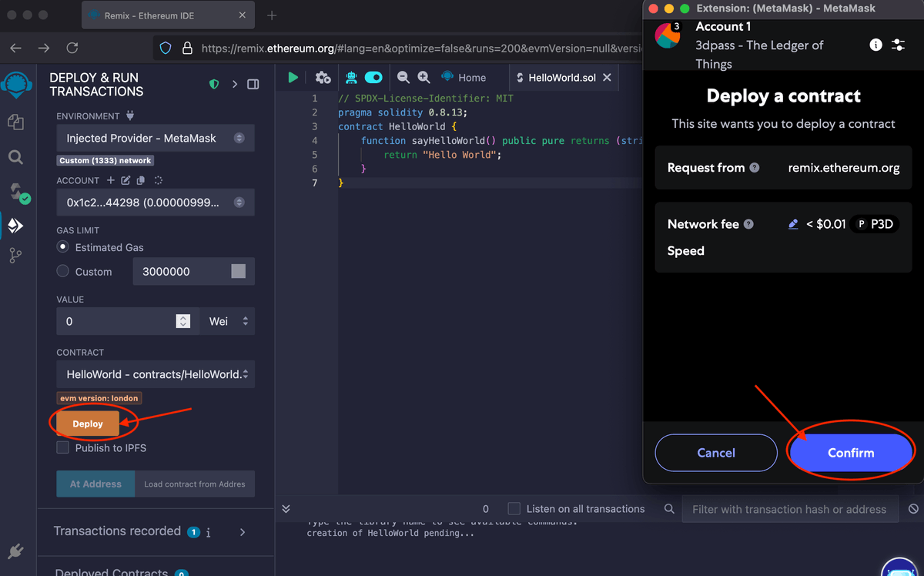The height and width of the screenshot is (576, 924).
Task: Go forward in browser
Action: (x=44, y=48)
